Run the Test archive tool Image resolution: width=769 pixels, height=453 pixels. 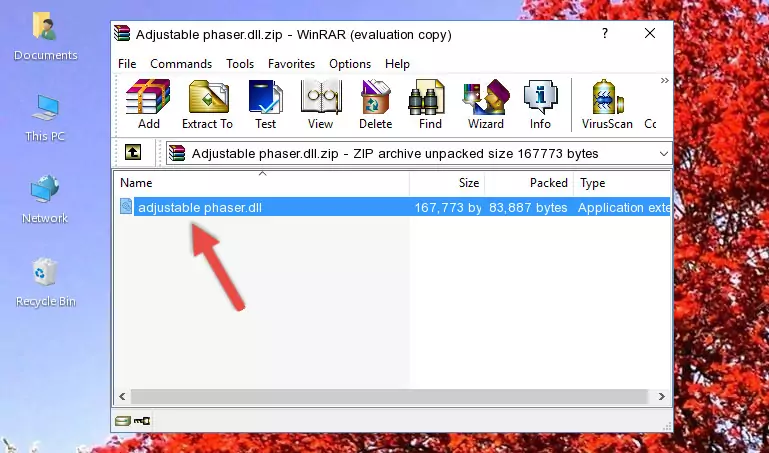click(265, 104)
